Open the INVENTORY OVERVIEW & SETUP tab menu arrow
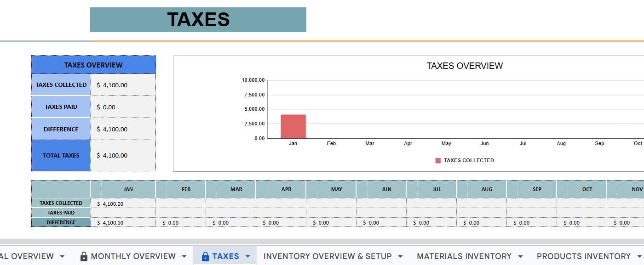The image size is (644, 265). click(x=400, y=256)
